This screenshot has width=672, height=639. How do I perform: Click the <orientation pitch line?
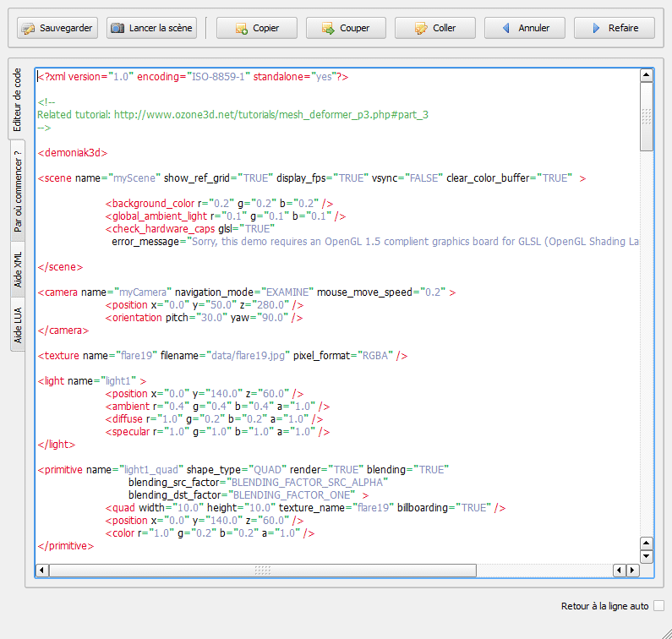click(x=204, y=318)
